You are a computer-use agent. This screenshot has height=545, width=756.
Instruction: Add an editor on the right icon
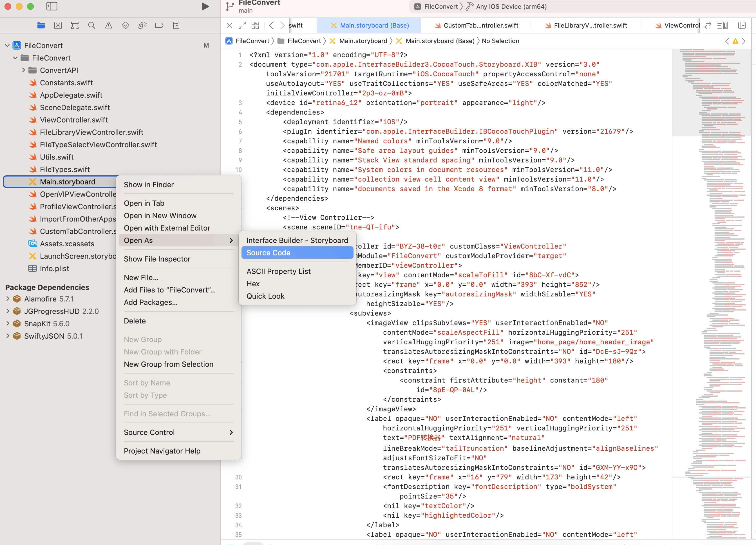tap(742, 25)
